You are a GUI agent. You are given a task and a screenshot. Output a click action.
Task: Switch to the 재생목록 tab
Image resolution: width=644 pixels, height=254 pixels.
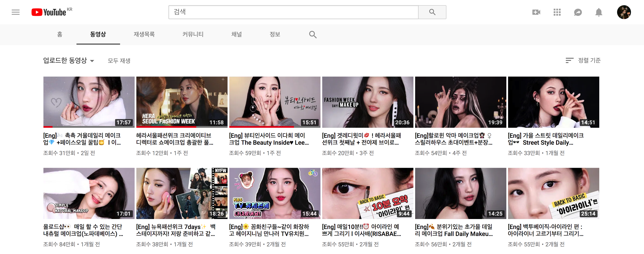coord(144,34)
